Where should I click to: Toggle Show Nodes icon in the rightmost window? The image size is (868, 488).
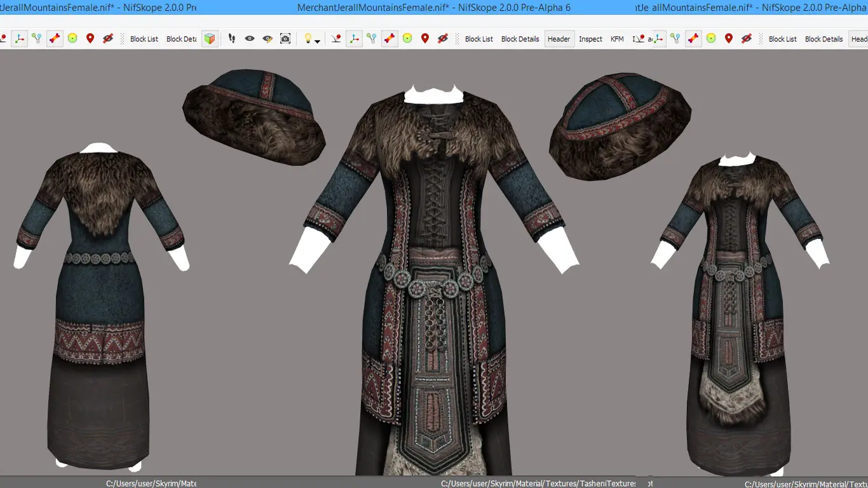click(675, 39)
